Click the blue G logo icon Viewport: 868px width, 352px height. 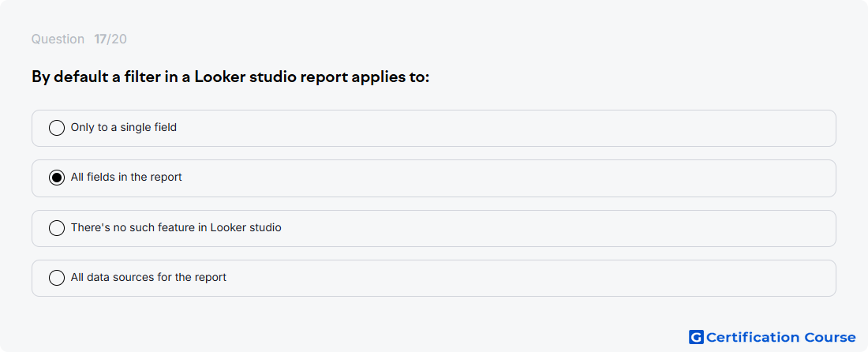tap(696, 337)
